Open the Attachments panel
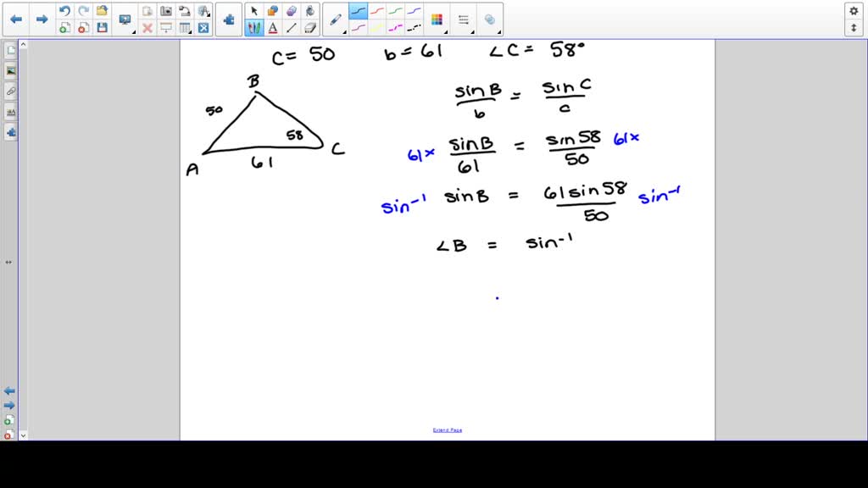This screenshot has width=868, height=488. [x=9, y=91]
